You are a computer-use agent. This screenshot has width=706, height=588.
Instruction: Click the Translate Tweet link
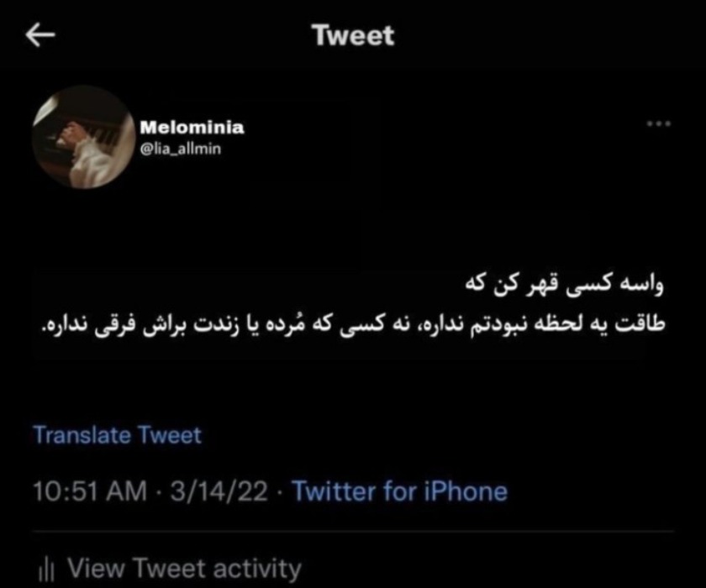117,435
